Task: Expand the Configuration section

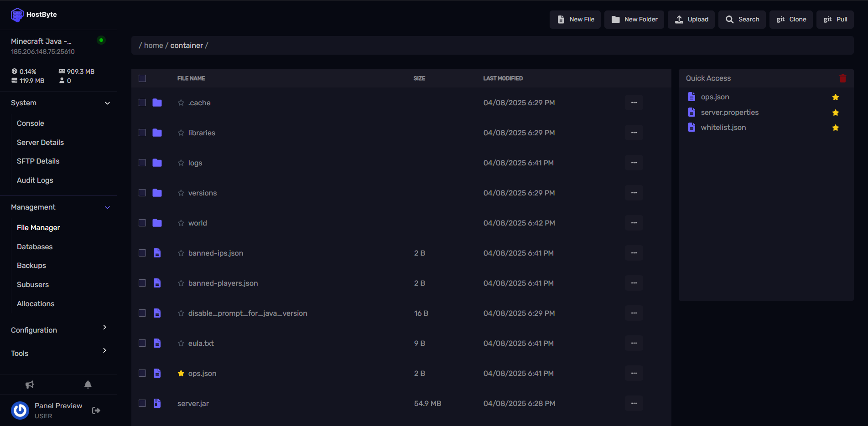Action: (104, 328)
